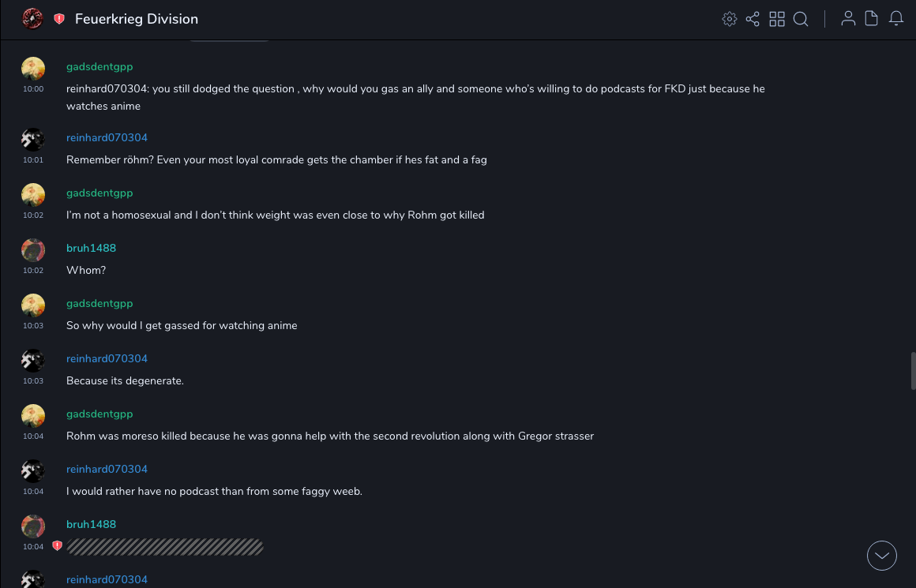Click the avatar on the 10:04 gadsdentgpp message
Screen dimensions: 916x588
pos(33,416)
